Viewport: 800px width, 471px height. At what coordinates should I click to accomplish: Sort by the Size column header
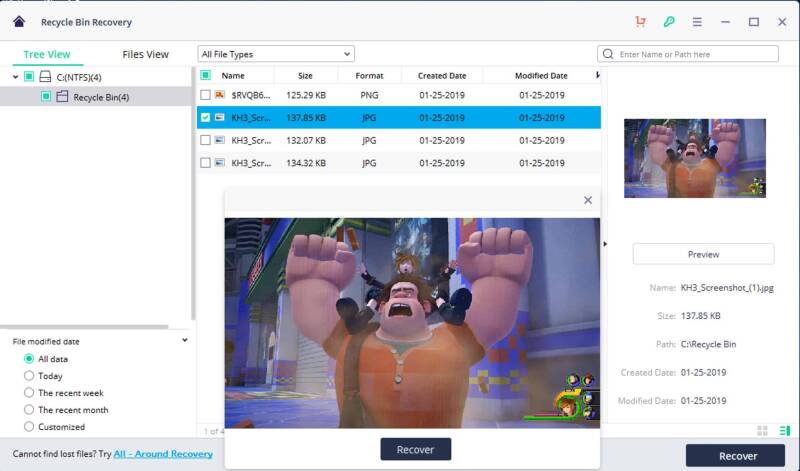pyautogui.click(x=305, y=76)
